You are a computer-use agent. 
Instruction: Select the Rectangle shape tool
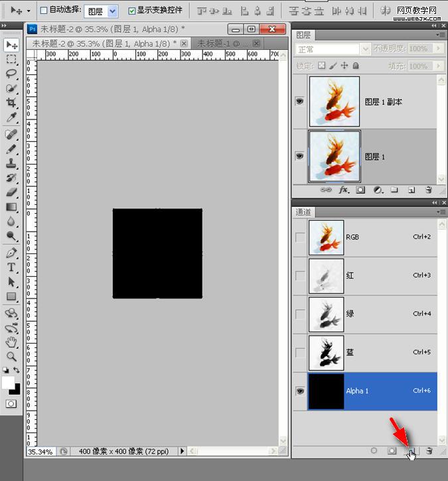click(x=12, y=297)
